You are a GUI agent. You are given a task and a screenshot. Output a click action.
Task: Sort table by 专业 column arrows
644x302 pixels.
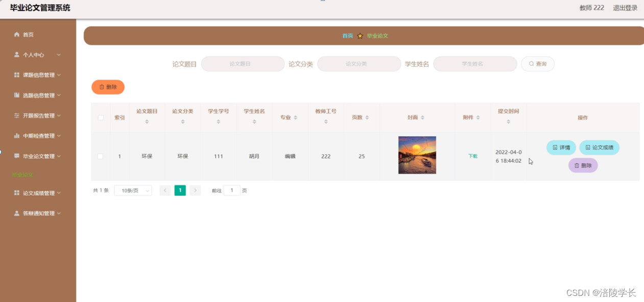click(296, 118)
